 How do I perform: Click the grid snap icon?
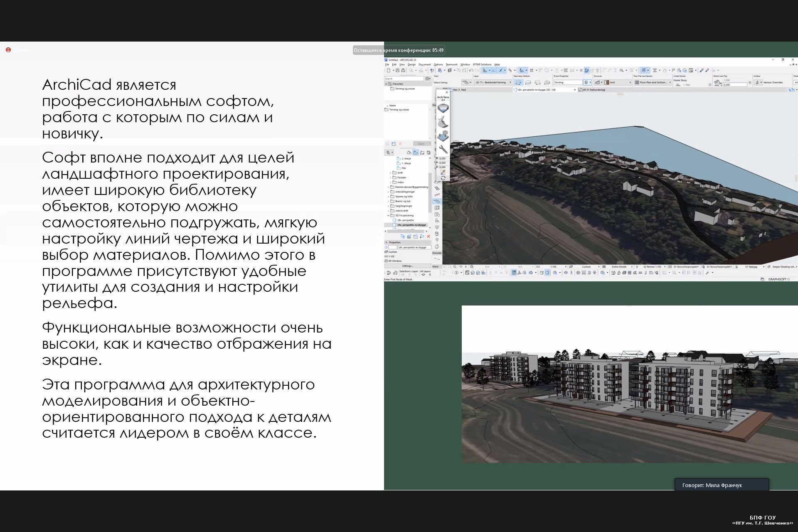(x=532, y=70)
